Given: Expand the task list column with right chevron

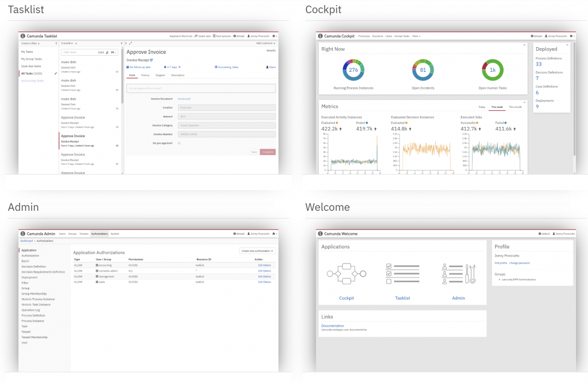Looking at the screenshot, I should 126,43.
